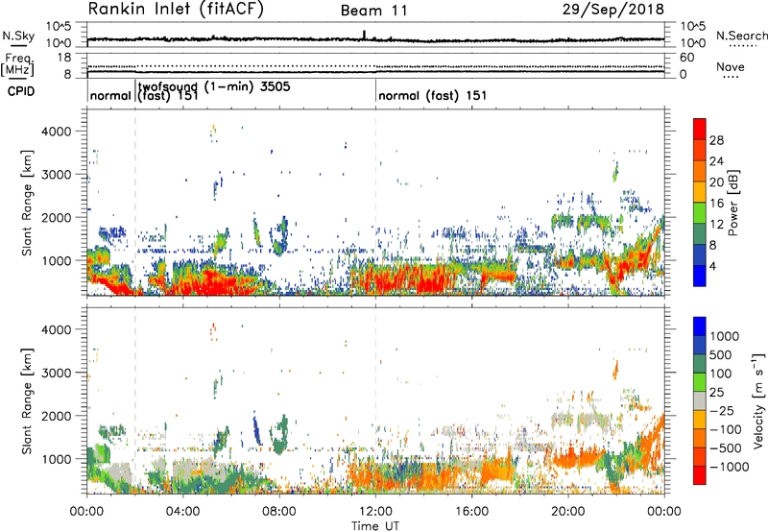Click the '12:00' time axis tick label
The image size is (768, 532).
[375, 512]
